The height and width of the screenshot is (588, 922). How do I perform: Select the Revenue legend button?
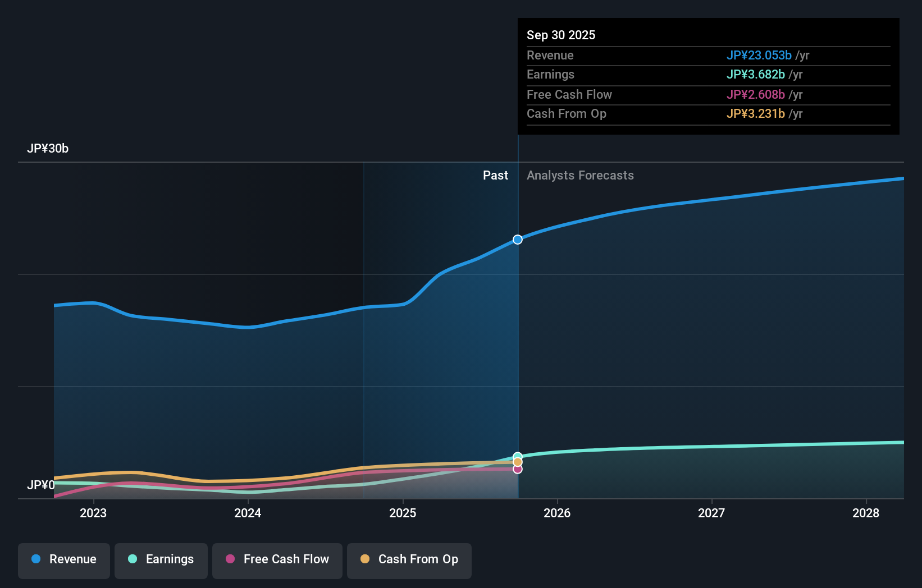(x=63, y=561)
